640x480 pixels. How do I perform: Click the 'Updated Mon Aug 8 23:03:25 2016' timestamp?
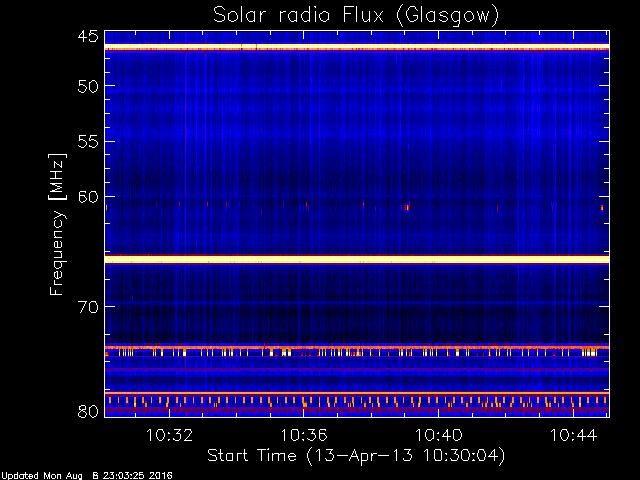(x=86, y=476)
